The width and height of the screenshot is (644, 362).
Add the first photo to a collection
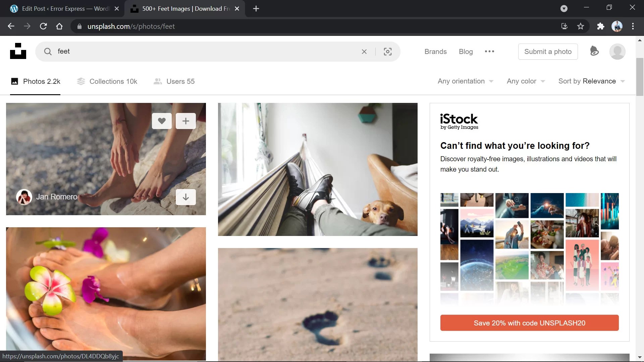click(x=185, y=121)
